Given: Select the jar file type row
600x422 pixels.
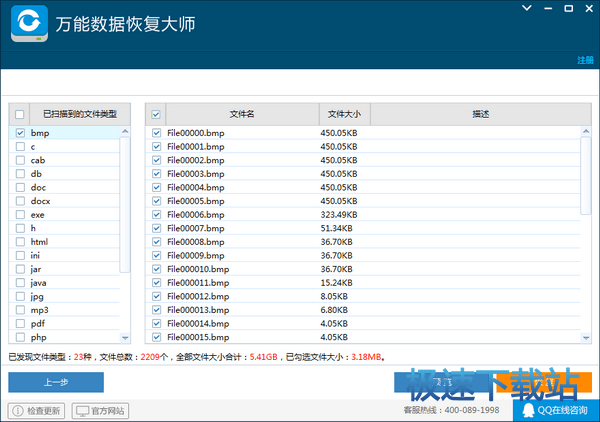Looking at the screenshot, I should [x=65, y=269].
